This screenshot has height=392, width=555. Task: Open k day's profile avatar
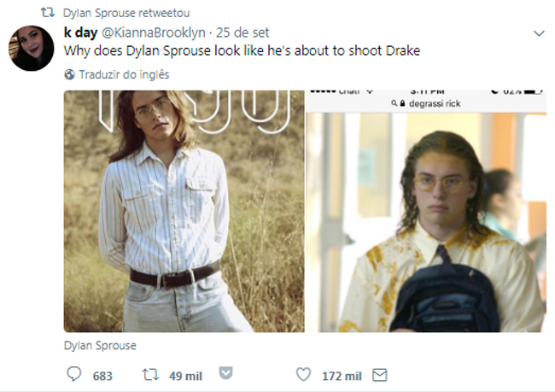point(32,49)
